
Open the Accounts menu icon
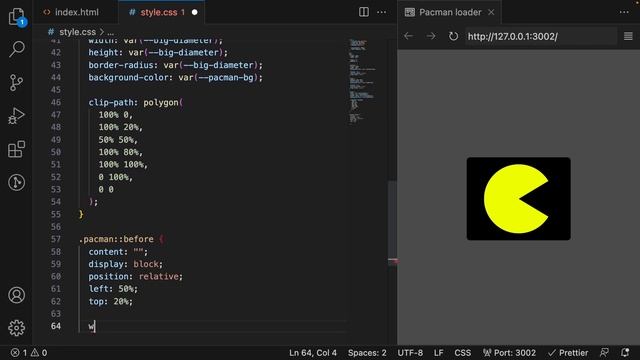click(16, 295)
